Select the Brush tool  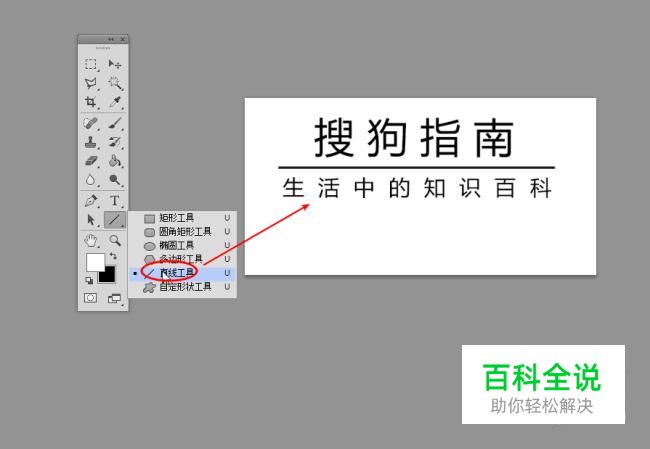[115, 123]
